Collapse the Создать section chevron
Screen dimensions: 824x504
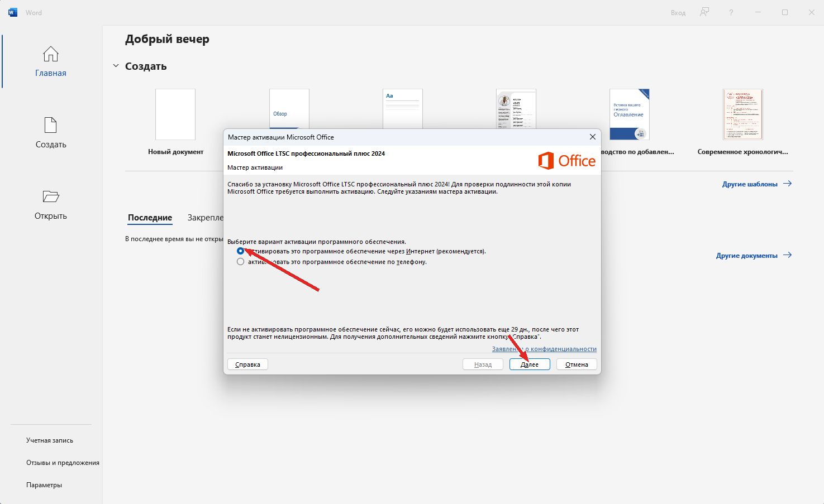click(x=116, y=66)
